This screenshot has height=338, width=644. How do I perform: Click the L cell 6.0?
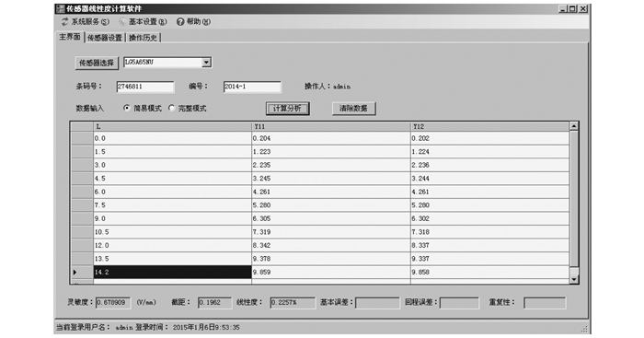[x=172, y=192]
